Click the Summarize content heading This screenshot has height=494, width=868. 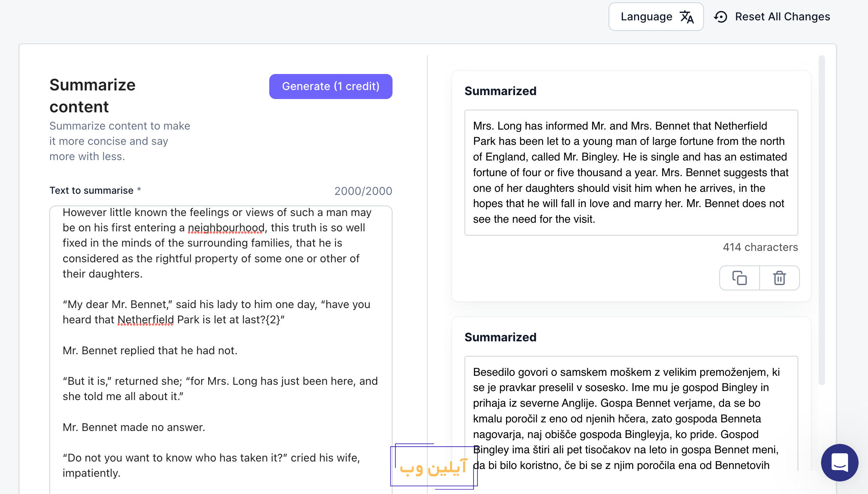coord(92,96)
